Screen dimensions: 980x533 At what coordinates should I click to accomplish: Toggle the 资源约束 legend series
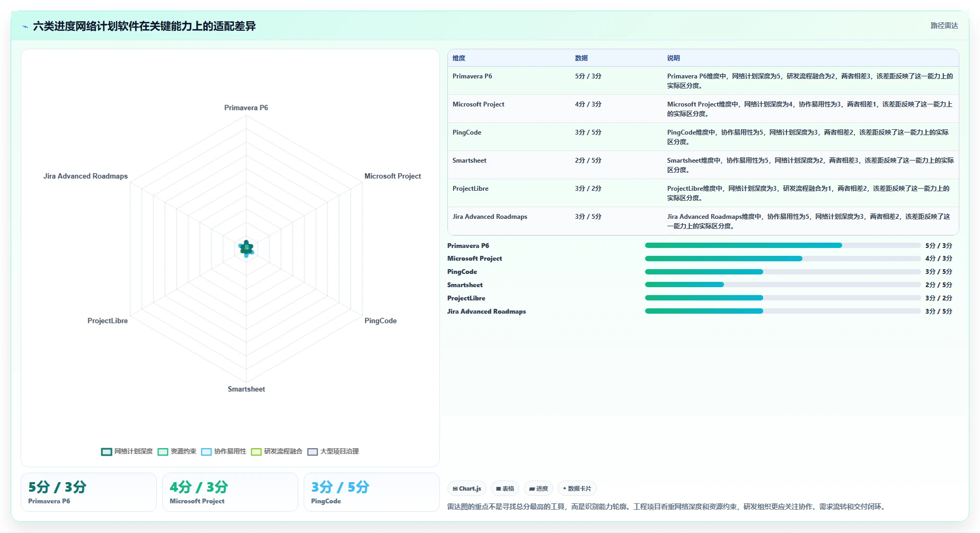pos(177,451)
